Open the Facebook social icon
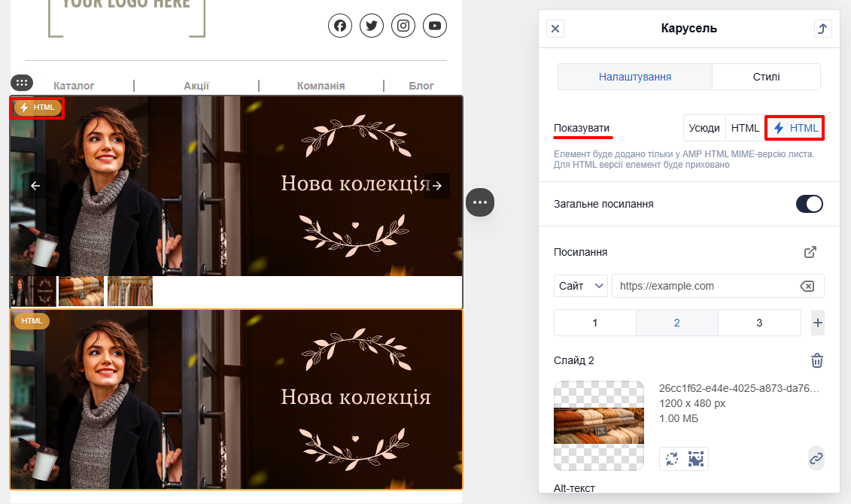 click(340, 26)
